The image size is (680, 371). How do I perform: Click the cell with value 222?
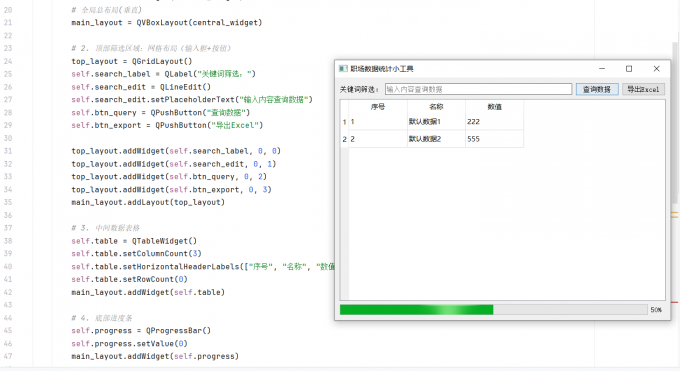click(494, 122)
